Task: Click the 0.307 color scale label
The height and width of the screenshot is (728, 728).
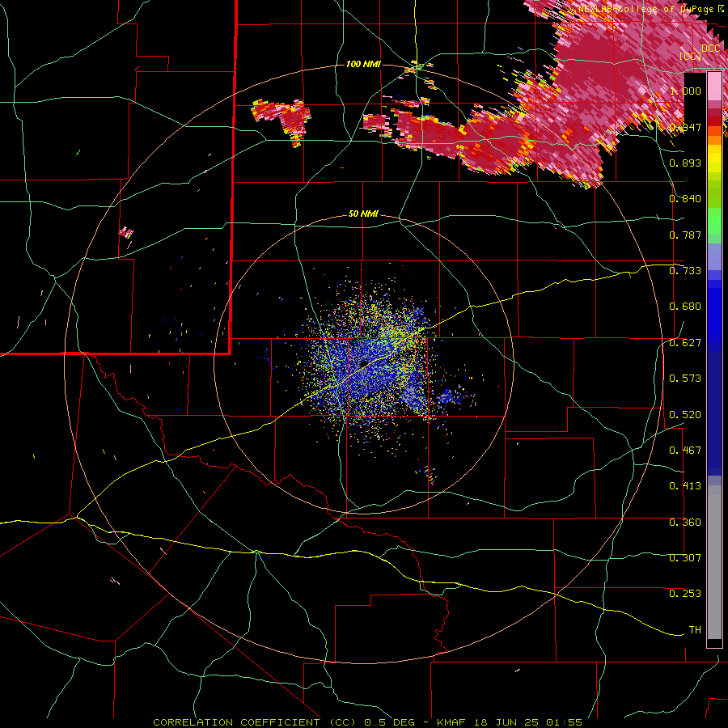Action: pyautogui.click(x=685, y=558)
